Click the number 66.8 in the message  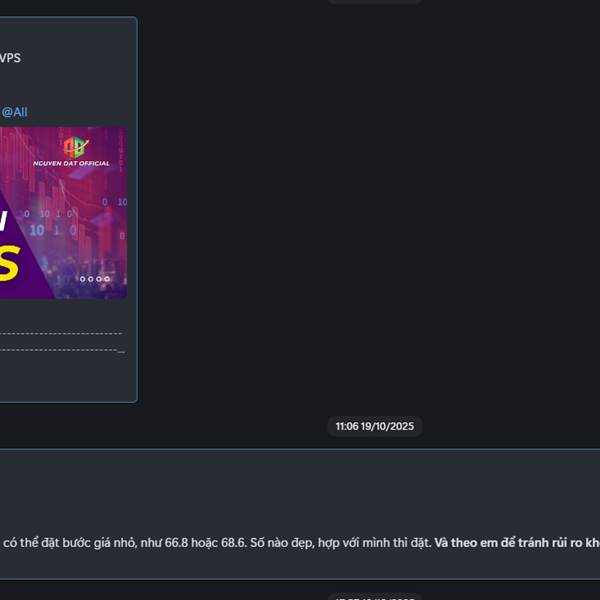(x=176, y=543)
